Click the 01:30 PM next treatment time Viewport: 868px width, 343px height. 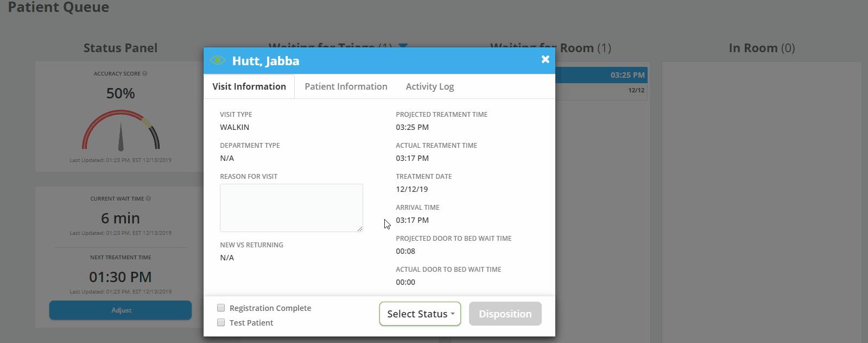point(121,277)
